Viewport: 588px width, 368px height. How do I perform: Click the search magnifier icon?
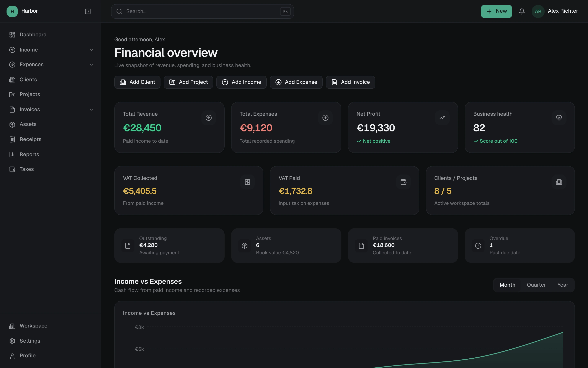tap(119, 11)
